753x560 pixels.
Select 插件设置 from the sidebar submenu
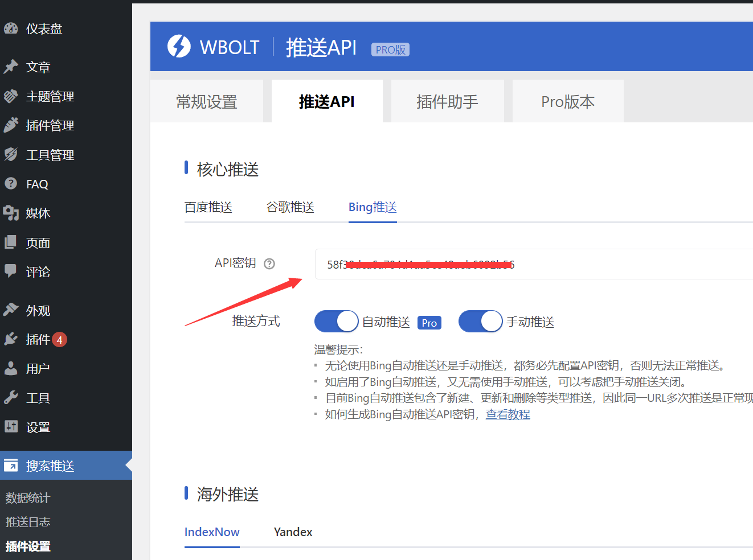(x=27, y=546)
